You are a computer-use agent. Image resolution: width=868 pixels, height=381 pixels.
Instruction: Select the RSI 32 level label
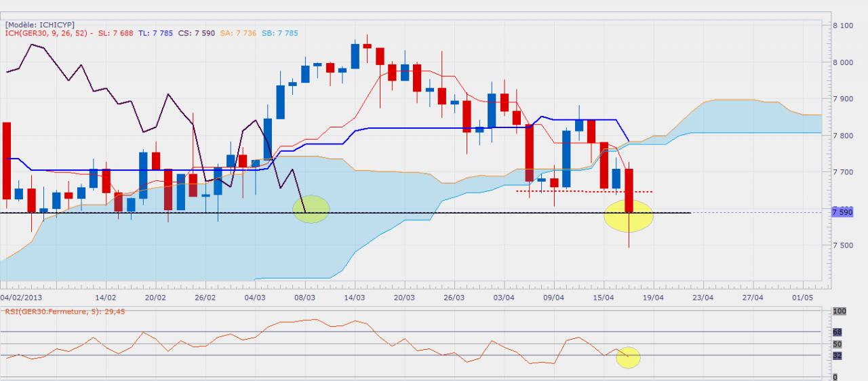point(837,355)
